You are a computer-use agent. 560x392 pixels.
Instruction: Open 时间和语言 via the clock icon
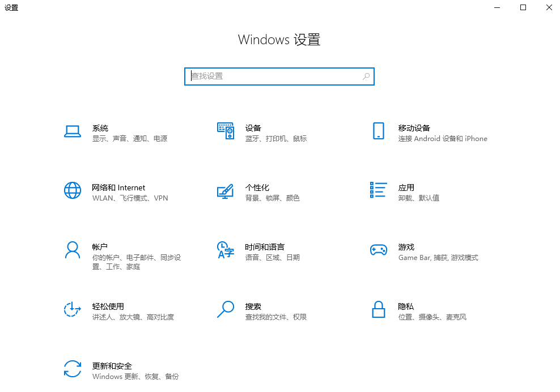point(226,249)
